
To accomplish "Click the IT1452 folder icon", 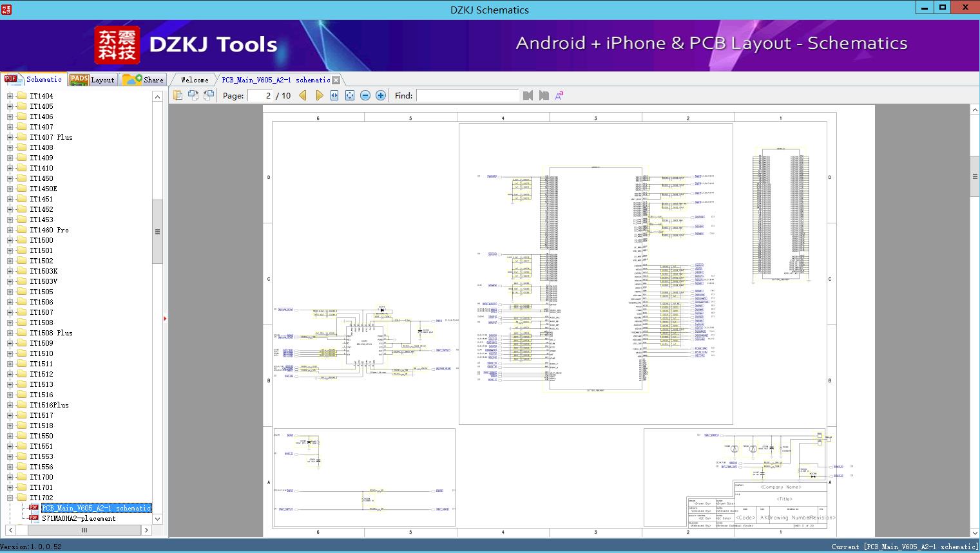I will pyautogui.click(x=21, y=209).
